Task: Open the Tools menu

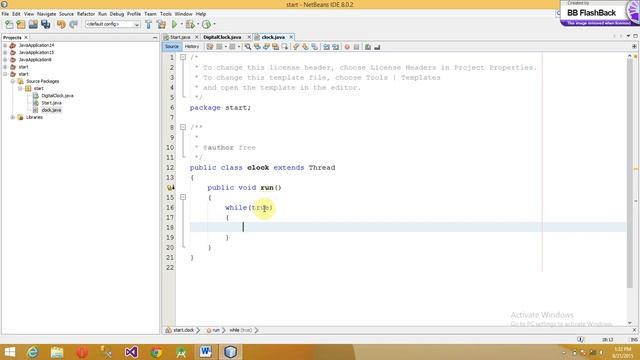Action: [x=166, y=14]
